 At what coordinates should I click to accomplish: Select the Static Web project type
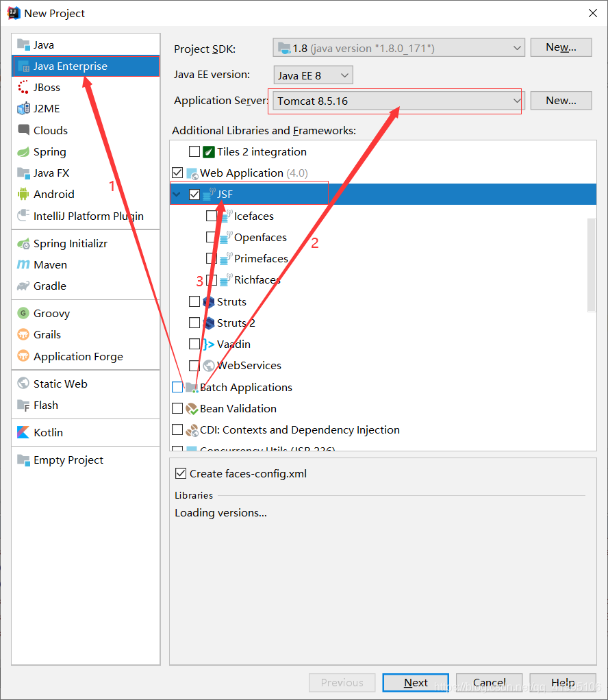coord(86,384)
